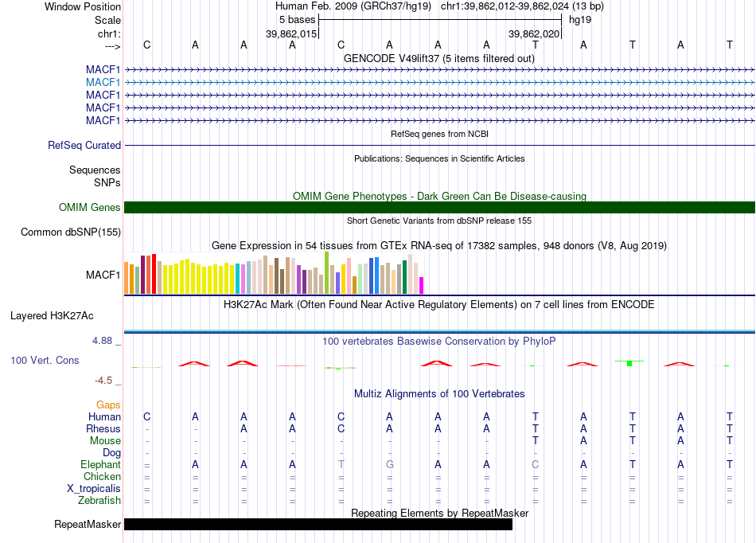Image resolution: width=756 pixels, height=543 pixels.
Task: Click the 'chr1:' row label
Action: tap(109, 33)
